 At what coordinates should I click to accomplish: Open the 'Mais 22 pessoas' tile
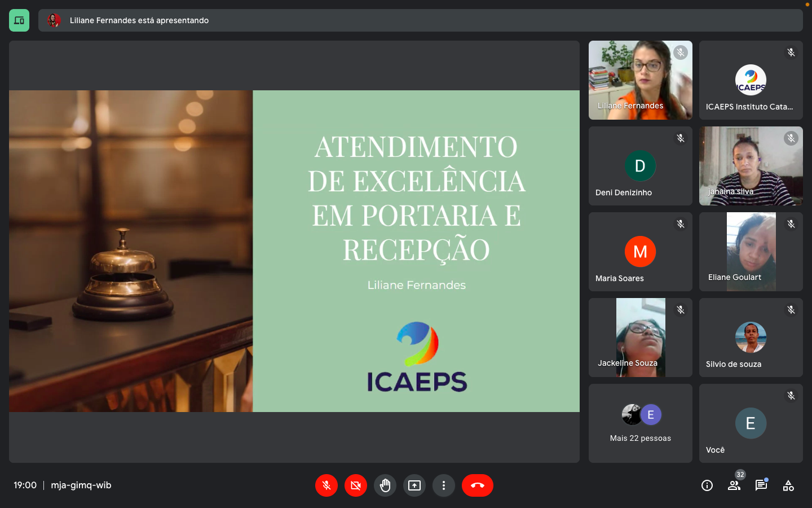(641, 423)
